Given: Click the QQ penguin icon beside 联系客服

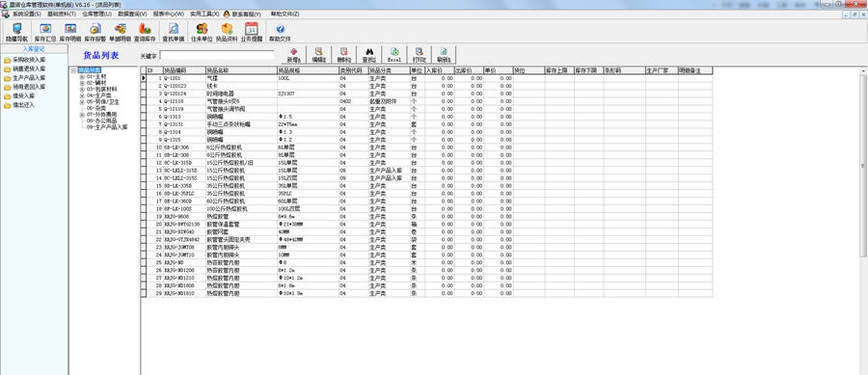Looking at the screenshot, I should (227, 13).
